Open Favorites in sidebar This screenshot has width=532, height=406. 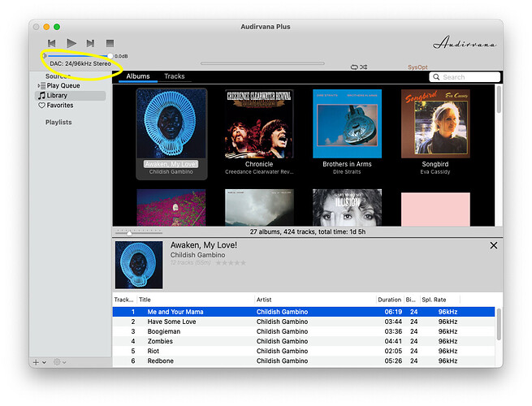pyautogui.click(x=60, y=106)
